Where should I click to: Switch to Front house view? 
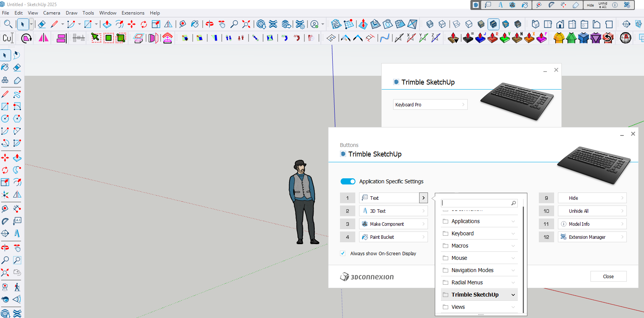pyautogui.click(x=560, y=24)
